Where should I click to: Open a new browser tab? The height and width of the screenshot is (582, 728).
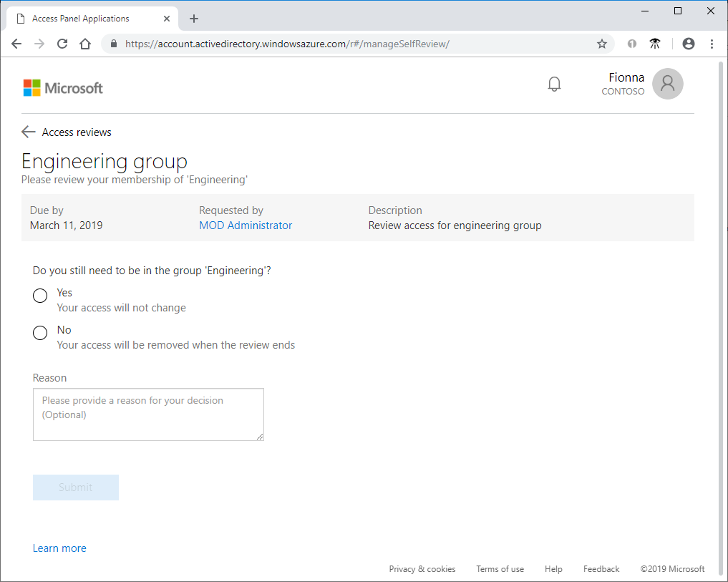pyautogui.click(x=193, y=18)
